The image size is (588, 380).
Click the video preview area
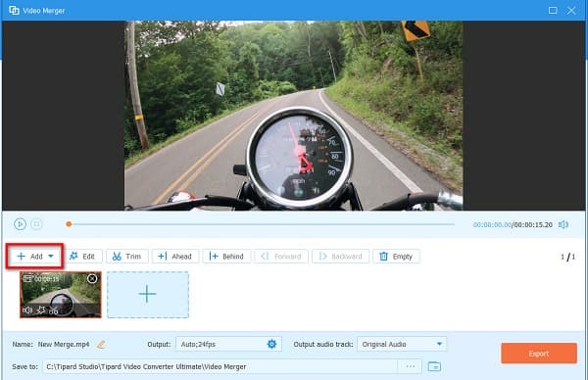(x=294, y=116)
